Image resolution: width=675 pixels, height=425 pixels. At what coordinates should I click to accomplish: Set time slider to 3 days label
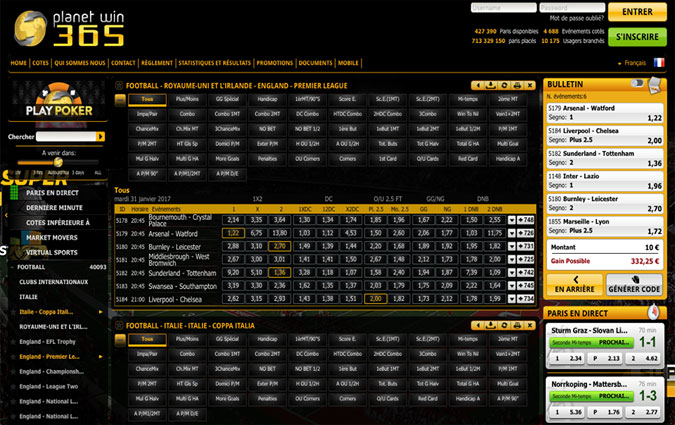[78, 173]
